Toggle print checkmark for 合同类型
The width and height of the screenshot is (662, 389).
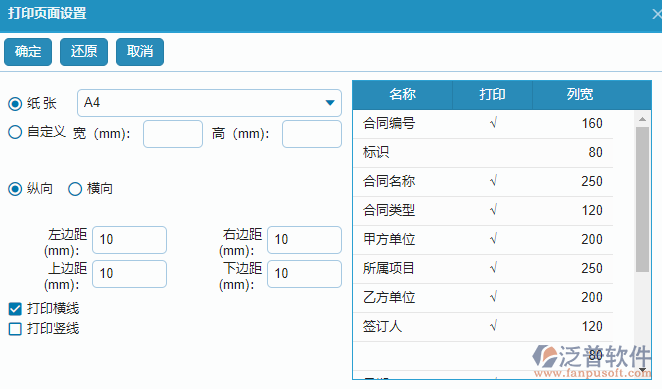tap(493, 210)
